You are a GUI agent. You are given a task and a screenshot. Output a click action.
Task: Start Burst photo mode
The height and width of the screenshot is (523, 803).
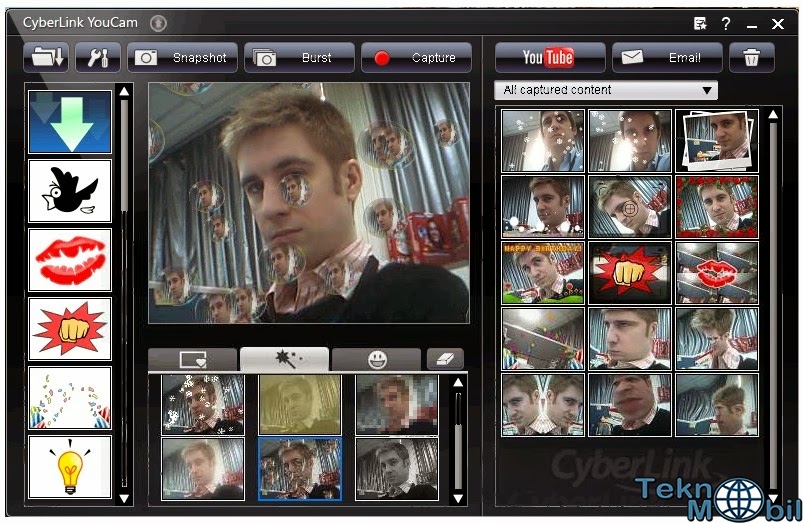point(300,57)
